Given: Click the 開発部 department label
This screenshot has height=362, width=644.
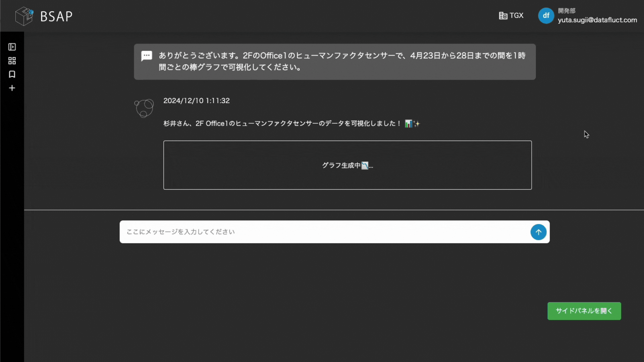Looking at the screenshot, I should [x=567, y=11].
